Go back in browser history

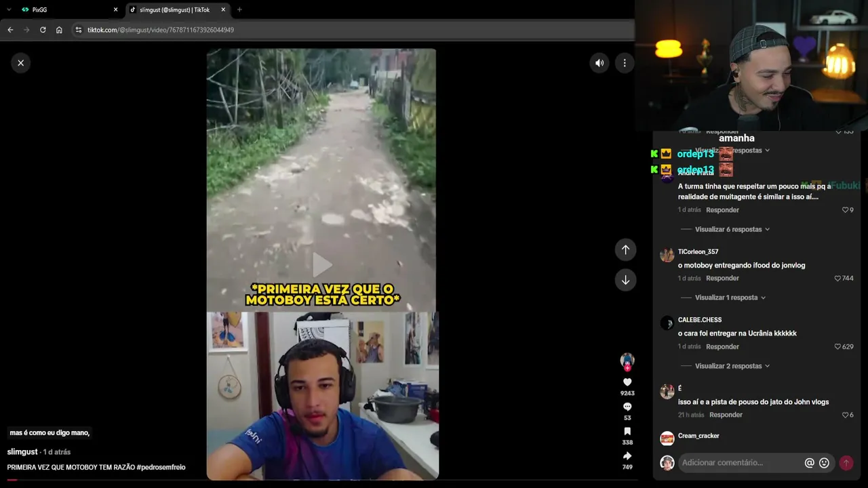click(10, 30)
